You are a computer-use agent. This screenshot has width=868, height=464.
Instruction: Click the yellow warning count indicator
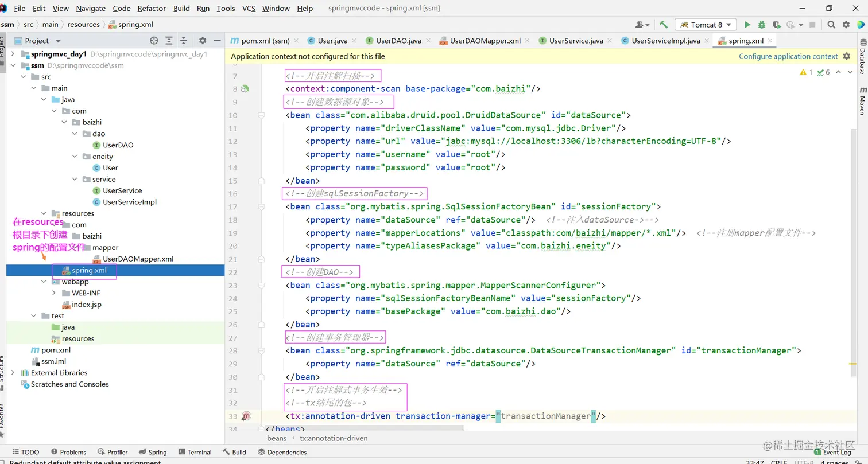point(806,72)
